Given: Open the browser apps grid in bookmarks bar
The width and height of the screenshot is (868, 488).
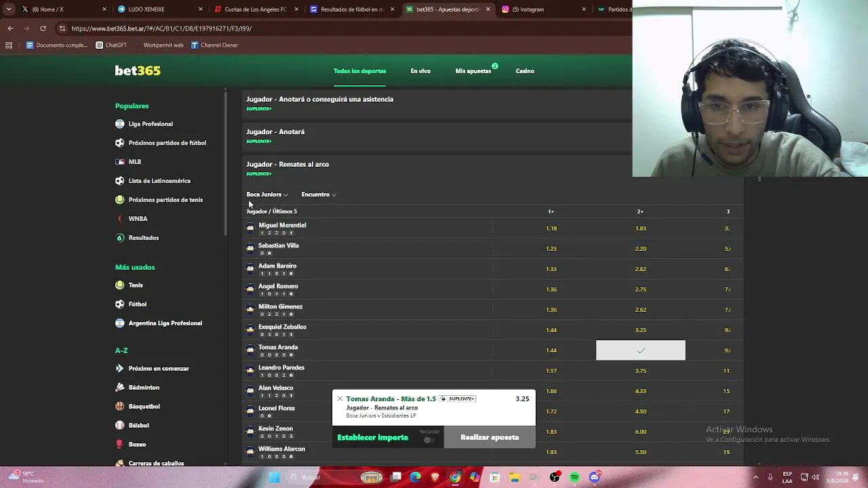Looking at the screenshot, I should pyautogui.click(x=9, y=45).
